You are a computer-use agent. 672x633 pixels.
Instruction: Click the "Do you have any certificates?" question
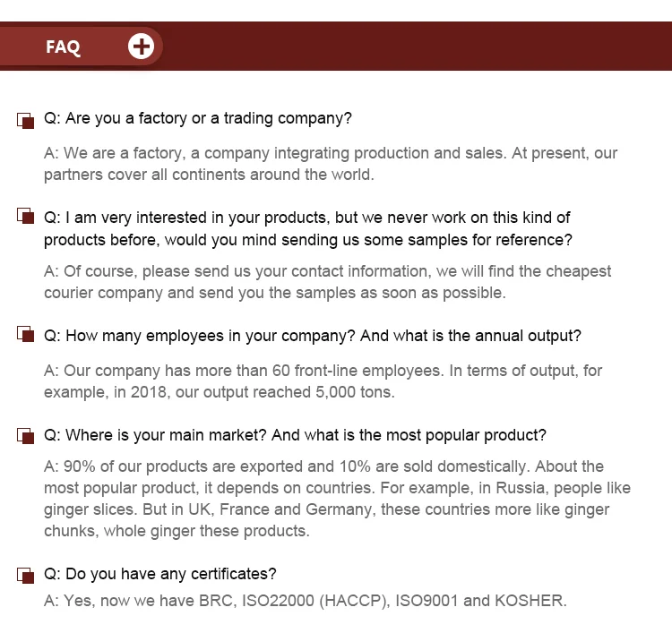(x=160, y=573)
